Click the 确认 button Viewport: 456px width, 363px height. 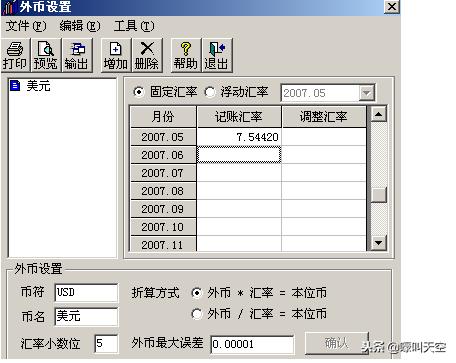tap(337, 343)
